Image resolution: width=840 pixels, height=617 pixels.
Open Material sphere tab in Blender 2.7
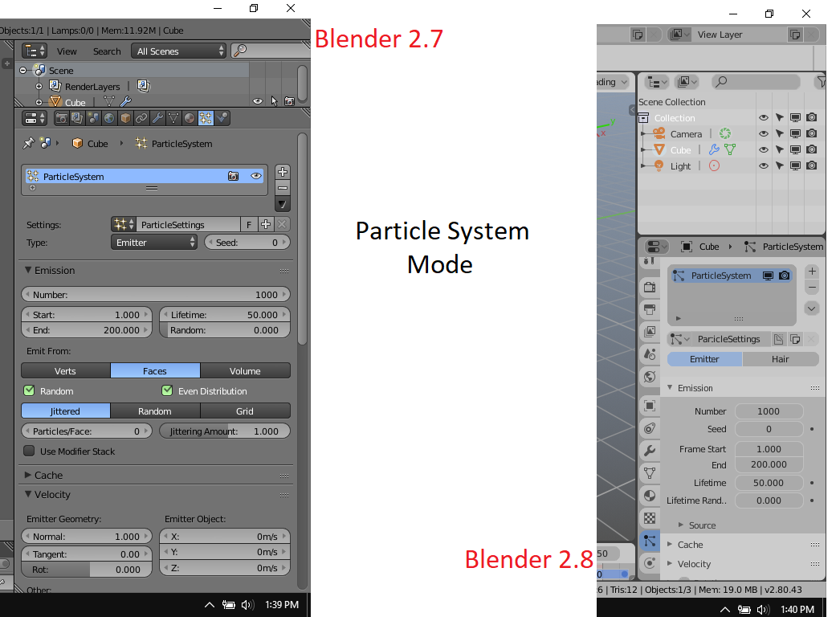(x=190, y=118)
